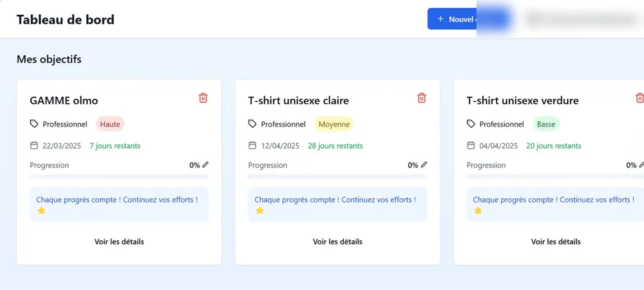Click encouragement message on T-shirt unisexe claire card
Viewport: 644px width, 290px height.
337,204
